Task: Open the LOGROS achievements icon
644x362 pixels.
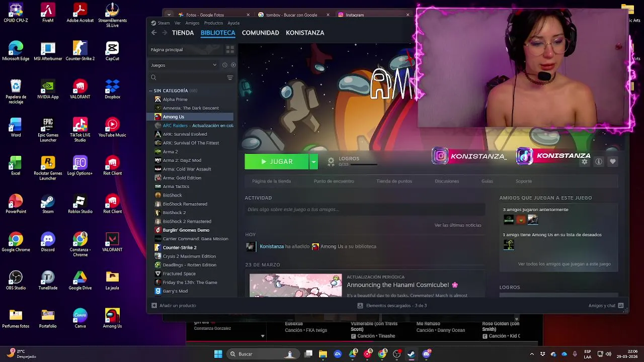Action: click(331, 161)
